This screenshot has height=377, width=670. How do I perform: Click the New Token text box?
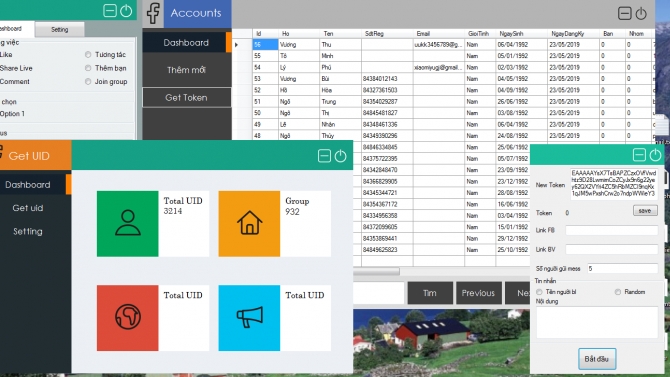click(x=614, y=183)
